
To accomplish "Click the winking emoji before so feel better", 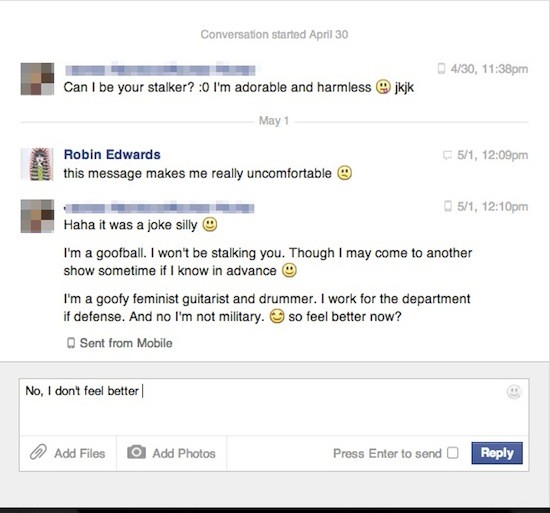I will [x=276, y=317].
